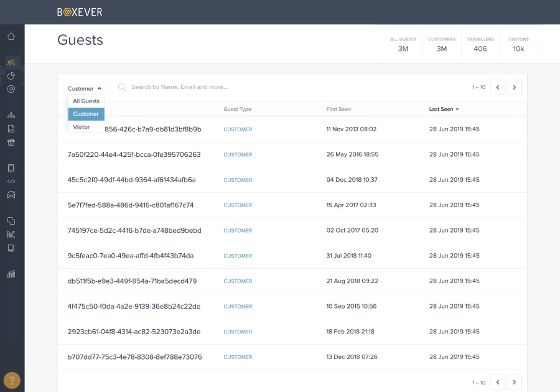This screenshot has height=392, width=560.
Task: Select Customer option in filter menu
Action: [86, 114]
